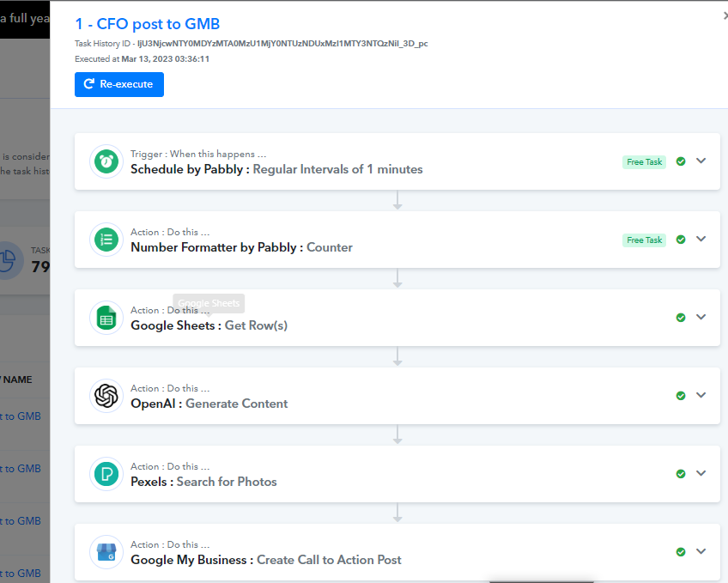728x583 pixels.
Task: Click the 'Number Formatter by Pabbly : Counter' title
Action: coord(241,247)
